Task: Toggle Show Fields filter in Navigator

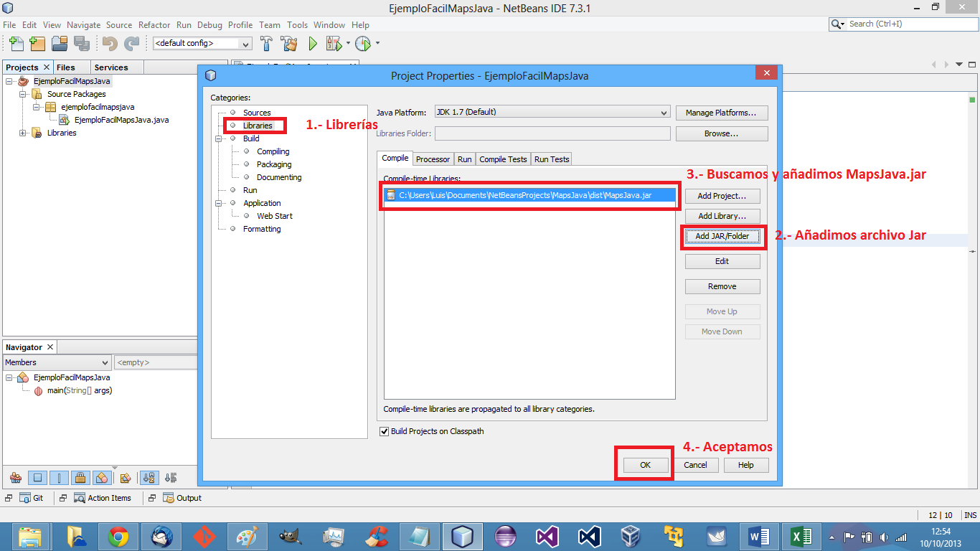Action: 39,478
